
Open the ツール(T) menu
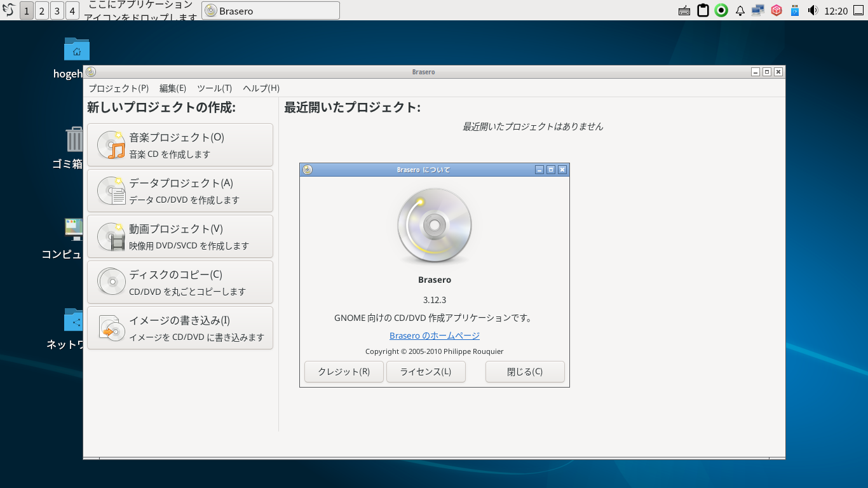[215, 88]
